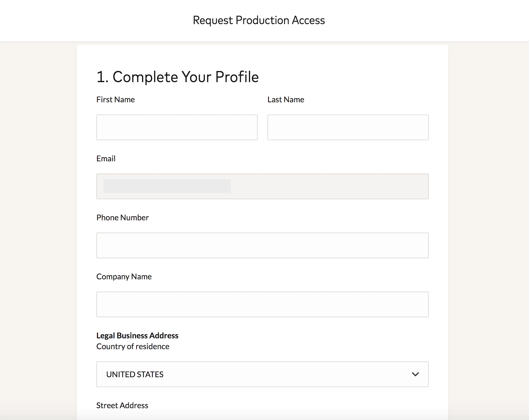Click the Street Address label

[x=122, y=405]
